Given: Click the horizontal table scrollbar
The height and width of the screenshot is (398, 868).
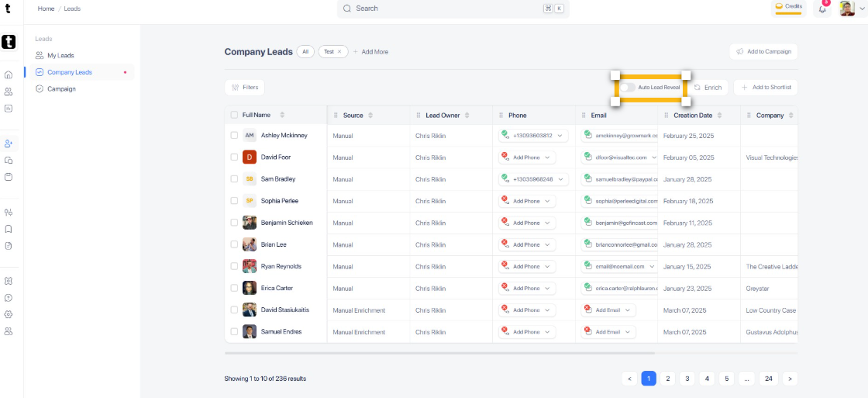Looking at the screenshot, I should (x=439, y=352).
